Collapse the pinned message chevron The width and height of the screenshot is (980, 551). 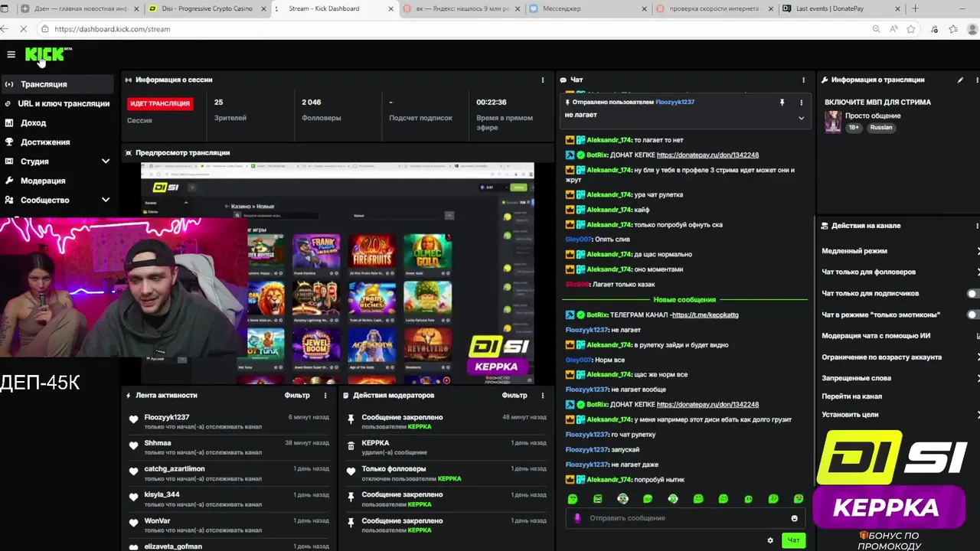point(802,117)
